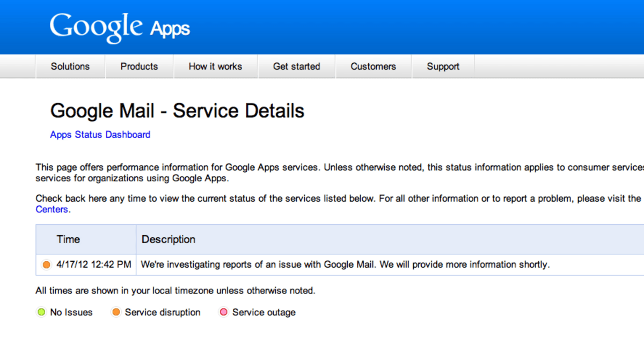Go to the Products tab
The width and height of the screenshot is (644, 338).
tap(139, 67)
